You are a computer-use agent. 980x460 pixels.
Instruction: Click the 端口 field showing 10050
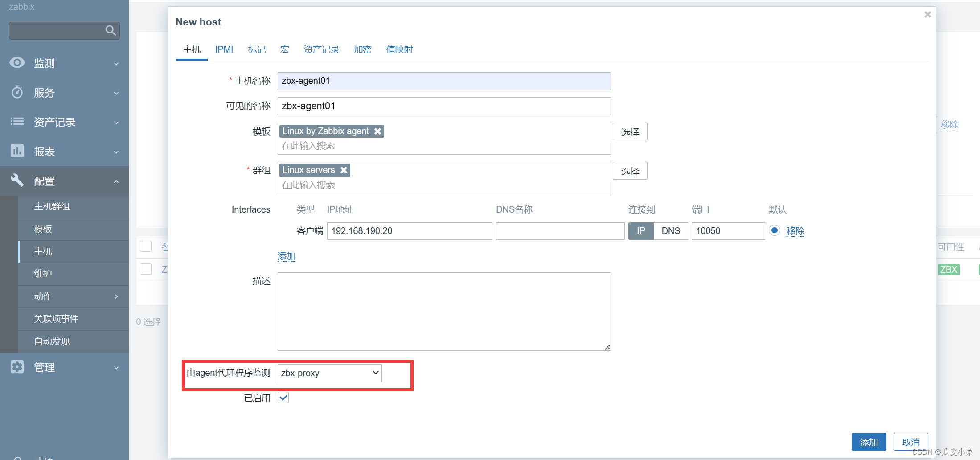pos(728,231)
